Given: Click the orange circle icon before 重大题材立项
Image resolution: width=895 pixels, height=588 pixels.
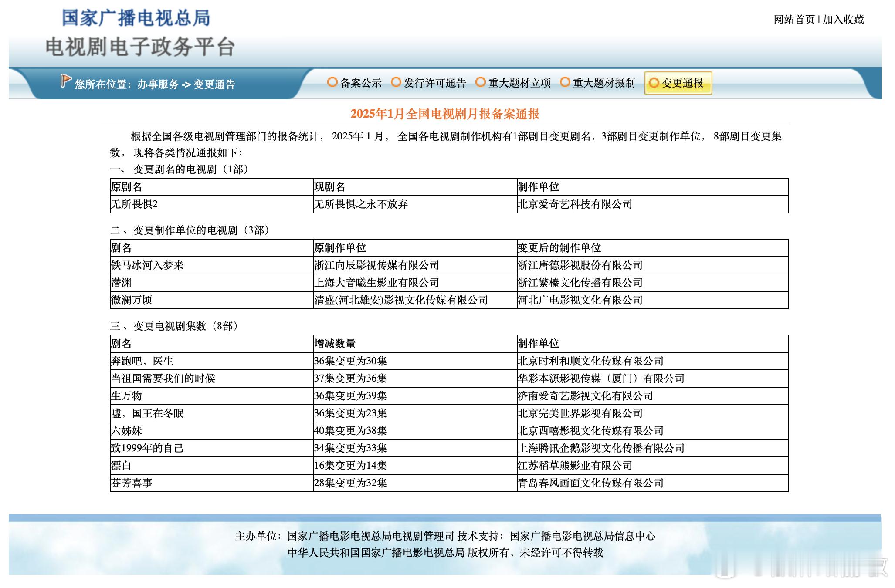Looking at the screenshot, I should pos(481,82).
